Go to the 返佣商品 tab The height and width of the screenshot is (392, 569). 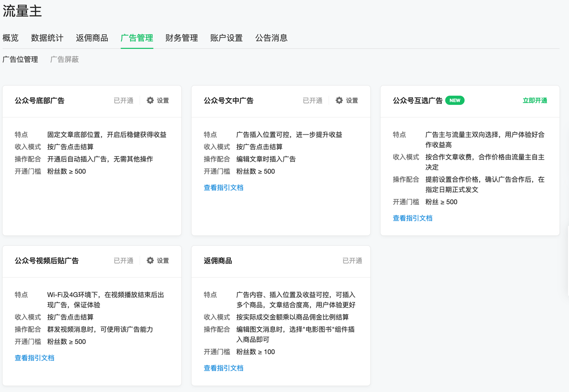pos(92,38)
